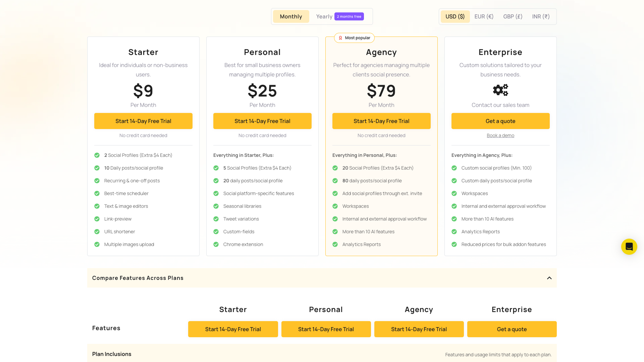Click the Plan Inclusions row header
The height and width of the screenshot is (362, 644).
(x=112, y=354)
